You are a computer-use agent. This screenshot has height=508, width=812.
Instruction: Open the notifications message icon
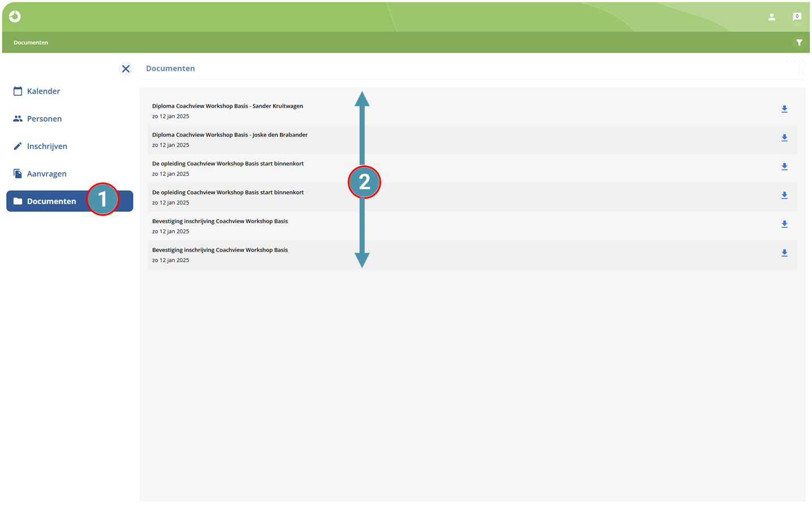click(x=797, y=17)
